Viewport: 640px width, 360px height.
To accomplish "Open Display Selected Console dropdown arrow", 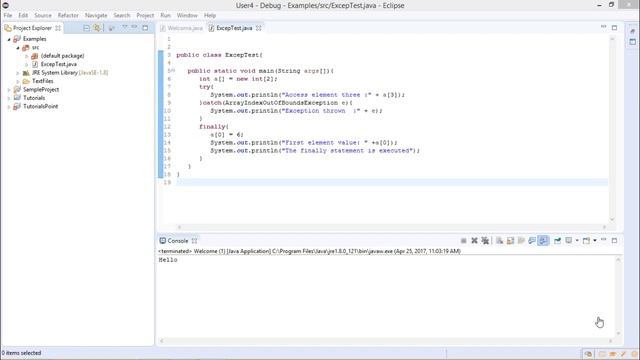I will click(x=577, y=241).
